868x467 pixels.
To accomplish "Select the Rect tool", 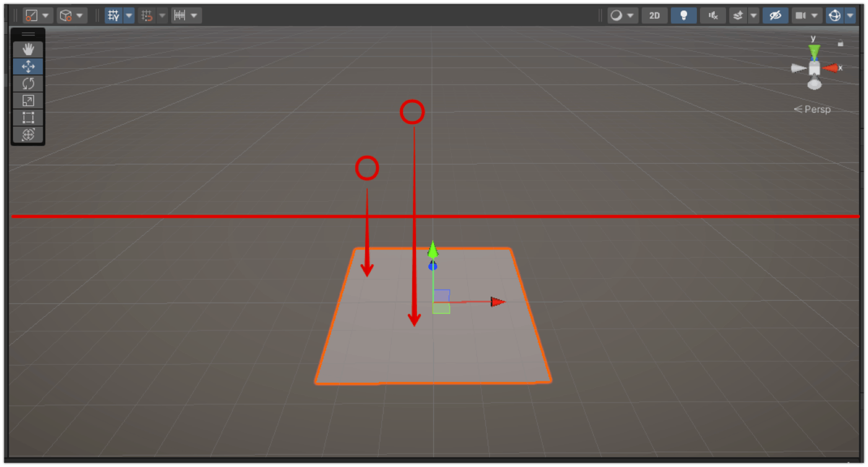I will click(x=28, y=117).
